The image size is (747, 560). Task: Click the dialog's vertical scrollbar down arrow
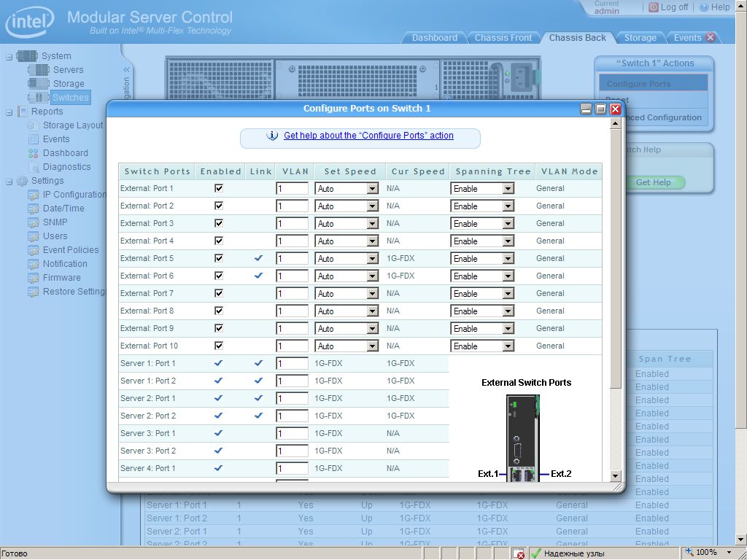coord(615,475)
